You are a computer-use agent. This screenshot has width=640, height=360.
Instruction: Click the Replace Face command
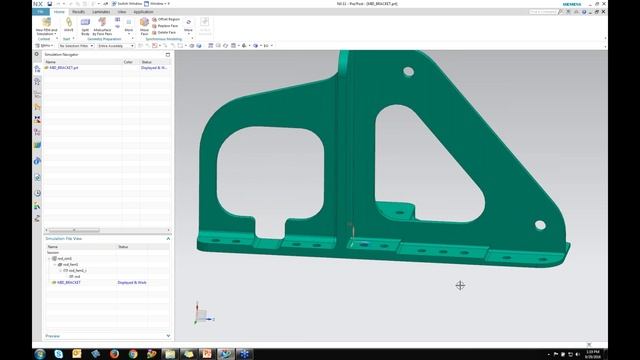pos(165,26)
